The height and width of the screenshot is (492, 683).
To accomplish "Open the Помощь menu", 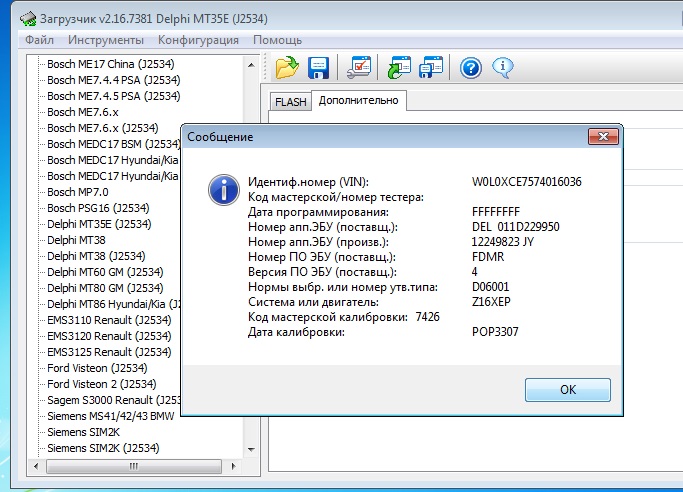I will click(x=277, y=40).
